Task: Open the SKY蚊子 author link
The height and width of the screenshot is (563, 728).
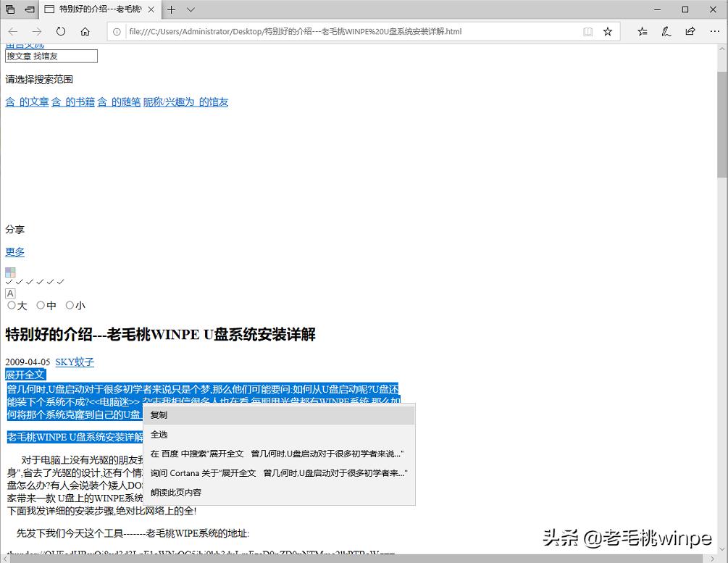Action: coord(73,362)
